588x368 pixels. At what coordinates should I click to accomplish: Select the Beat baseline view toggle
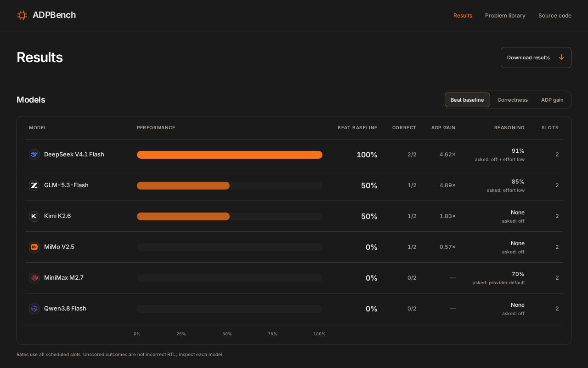pyautogui.click(x=467, y=100)
